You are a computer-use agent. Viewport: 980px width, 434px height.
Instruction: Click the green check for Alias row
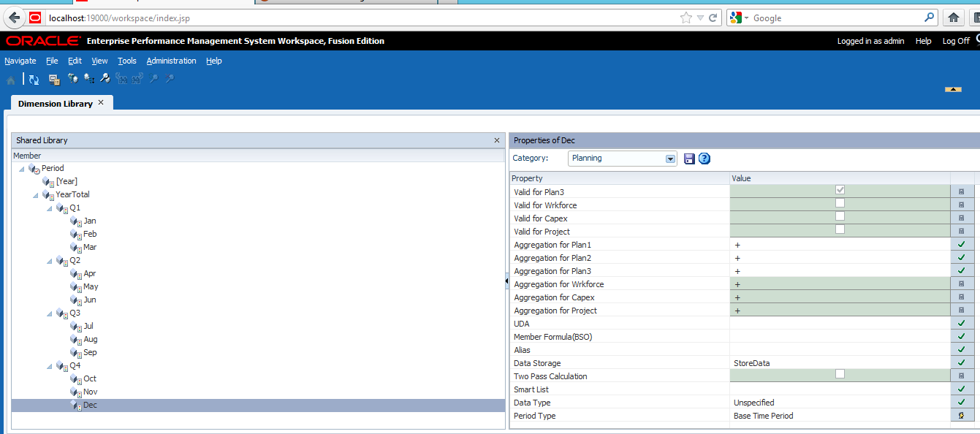[x=961, y=350]
